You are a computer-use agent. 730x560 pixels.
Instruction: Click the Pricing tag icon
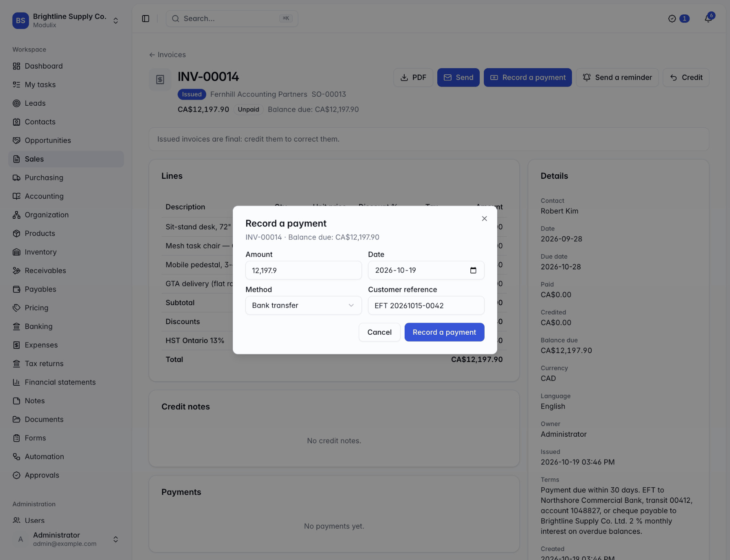[x=16, y=308]
